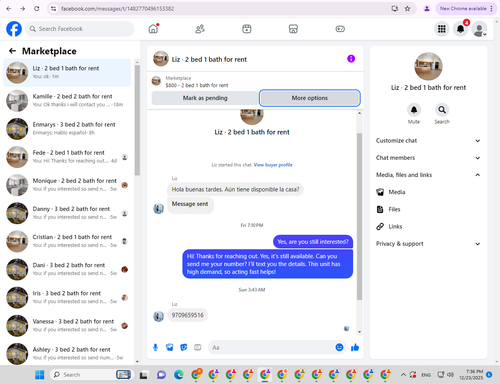Choose a sticker from sticker icon
The height and width of the screenshot is (384, 500).
click(184, 348)
